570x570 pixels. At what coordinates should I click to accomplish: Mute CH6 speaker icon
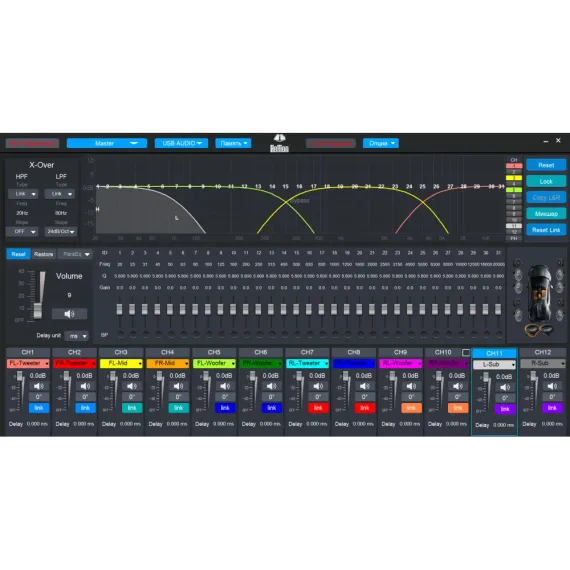click(x=271, y=386)
